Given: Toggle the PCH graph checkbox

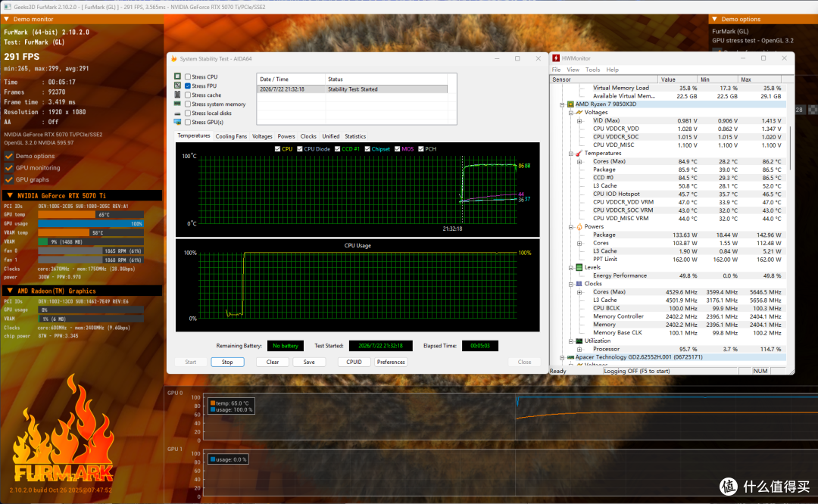Looking at the screenshot, I should point(421,149).
